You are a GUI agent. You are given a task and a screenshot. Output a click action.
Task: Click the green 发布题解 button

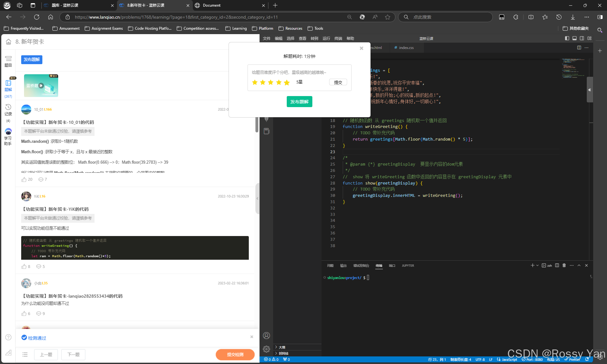pos(299,102)
